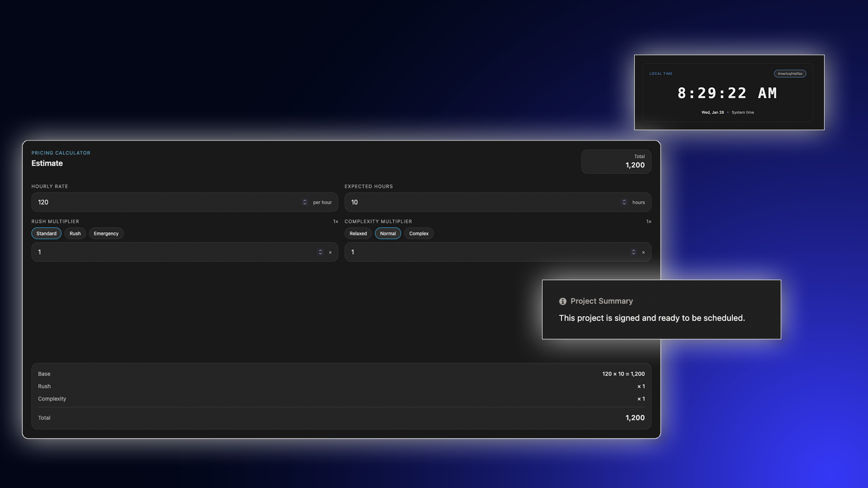Select the Rush multiplier preset
The width and height of the screenshot is (868, 488).
click(x=75, y=234)
